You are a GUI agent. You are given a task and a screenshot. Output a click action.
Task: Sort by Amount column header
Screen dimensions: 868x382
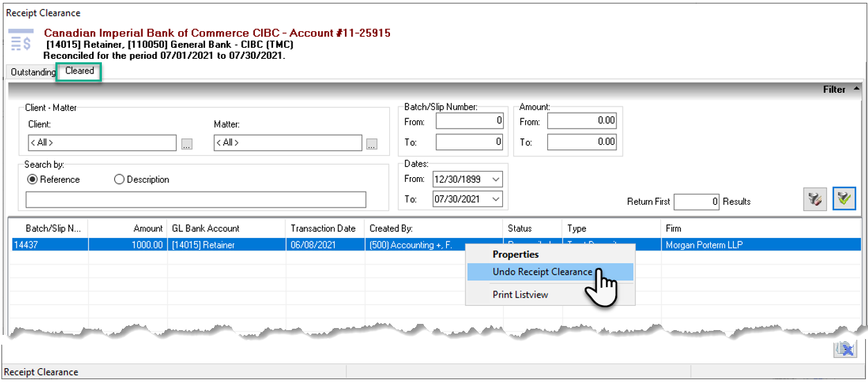(x=127, y=228)
